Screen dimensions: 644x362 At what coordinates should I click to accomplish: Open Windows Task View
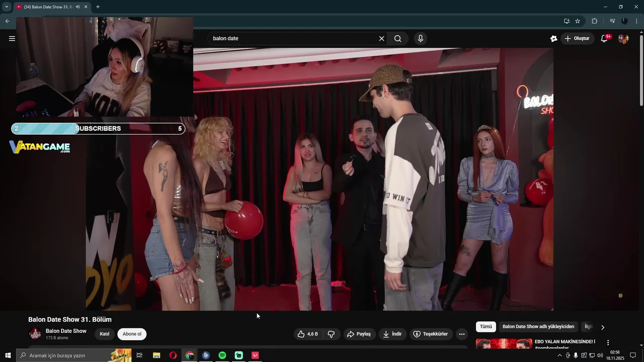[139, 355]
